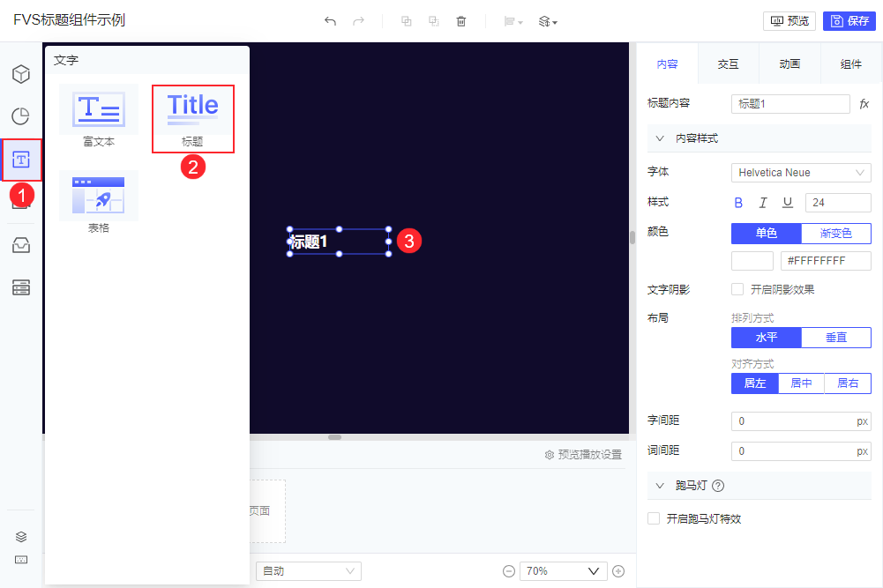The height and width of the screenshot is (588, 883).
Task: Switch to the 动画 tab
Action: 789,64
